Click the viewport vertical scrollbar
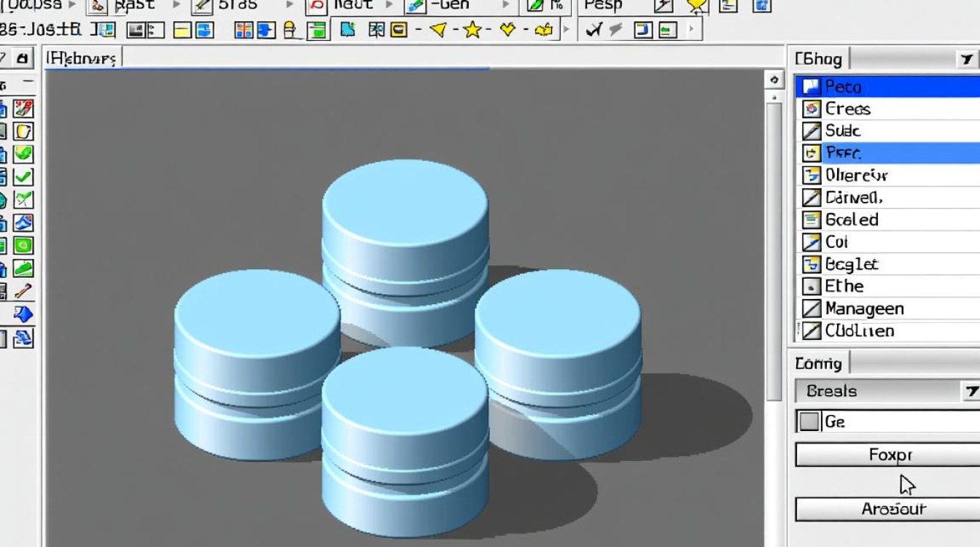 pyautogui.click(x=773, y=248)
